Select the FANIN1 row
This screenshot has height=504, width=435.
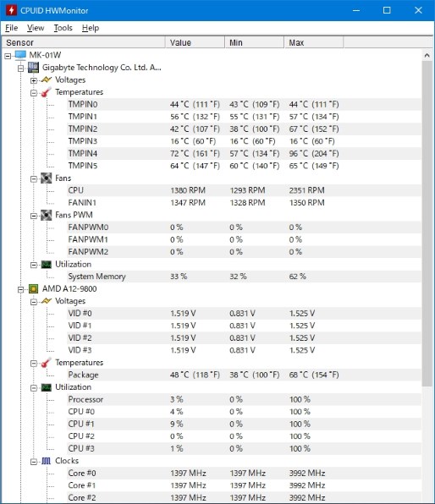point(244,202)
